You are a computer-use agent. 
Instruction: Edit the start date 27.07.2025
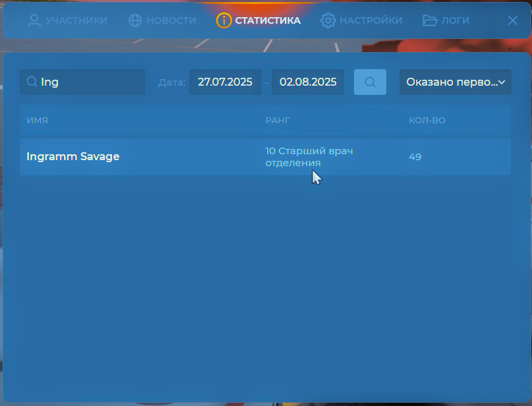coord(225,82)
